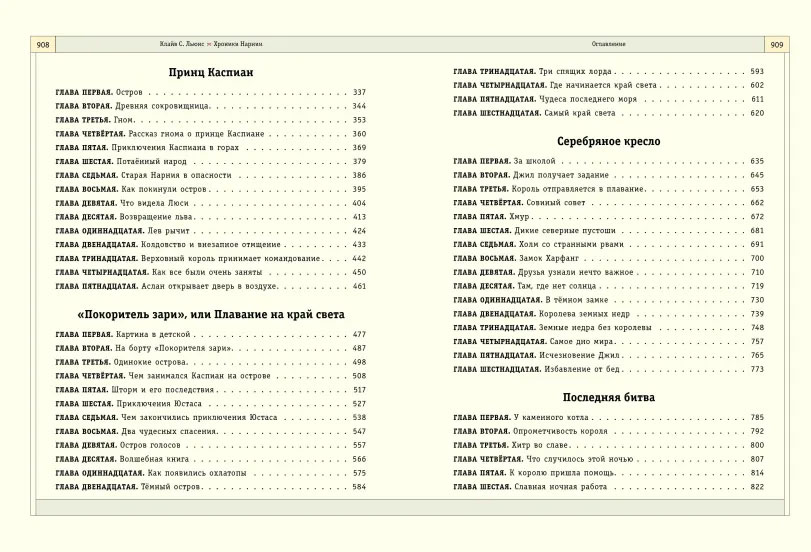811x552 pixels.
Task: Select the row 'Как появились охлатопы'
Action: [x=211, y=473]
